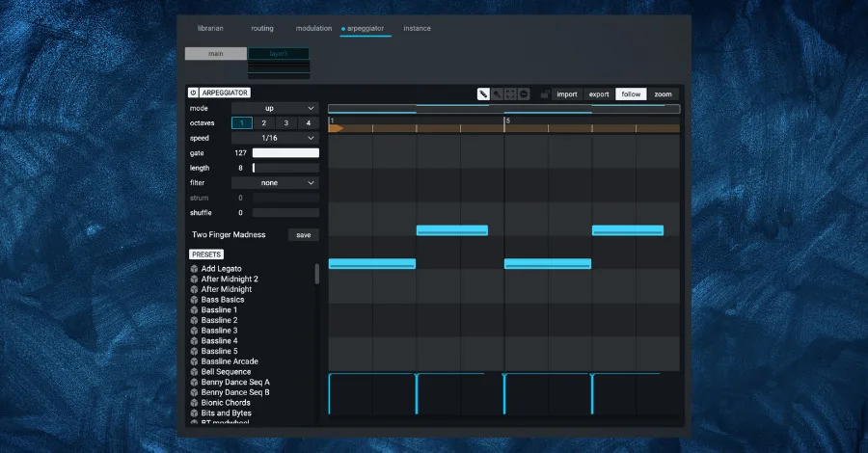Screen dimensions: 868x453
Task: Set octaves to 1
Action: click(242, 122)
